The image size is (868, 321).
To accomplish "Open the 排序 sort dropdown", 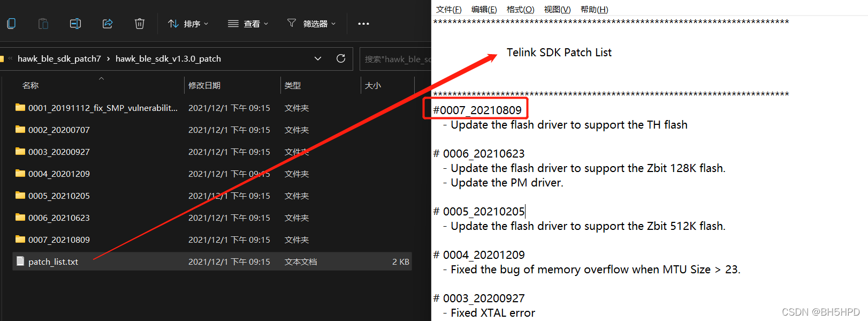I will [188, 24].
